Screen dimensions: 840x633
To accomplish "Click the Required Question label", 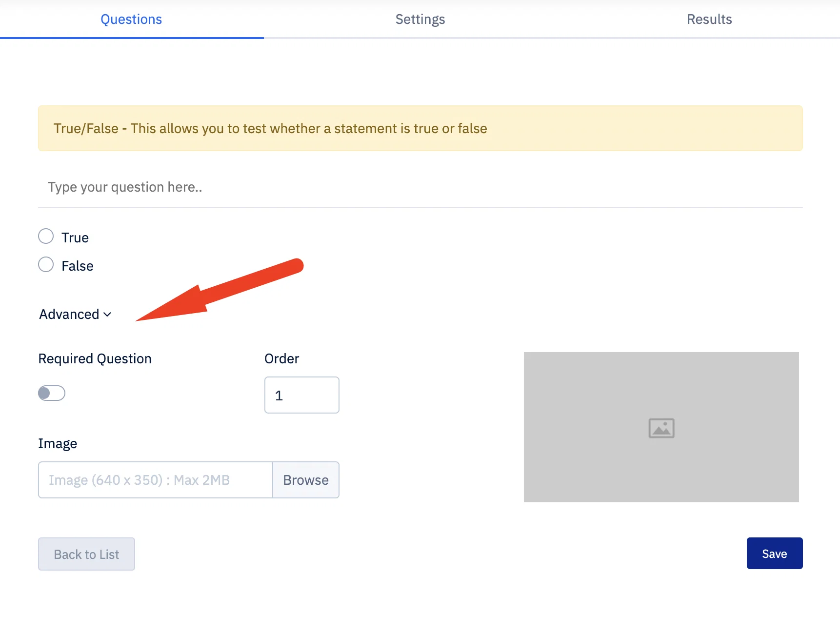I will (x=95, y=359).
